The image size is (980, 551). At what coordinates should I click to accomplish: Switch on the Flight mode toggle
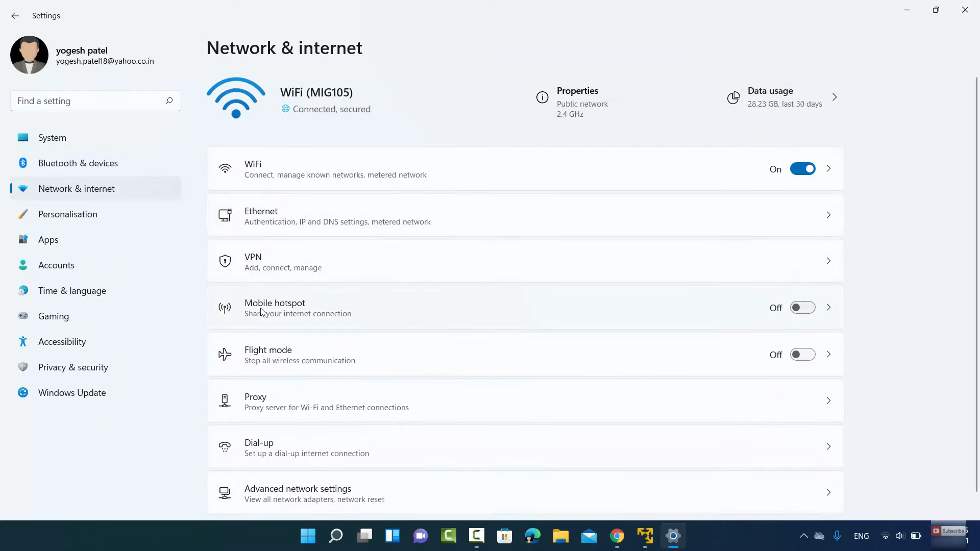pos(802,355)
